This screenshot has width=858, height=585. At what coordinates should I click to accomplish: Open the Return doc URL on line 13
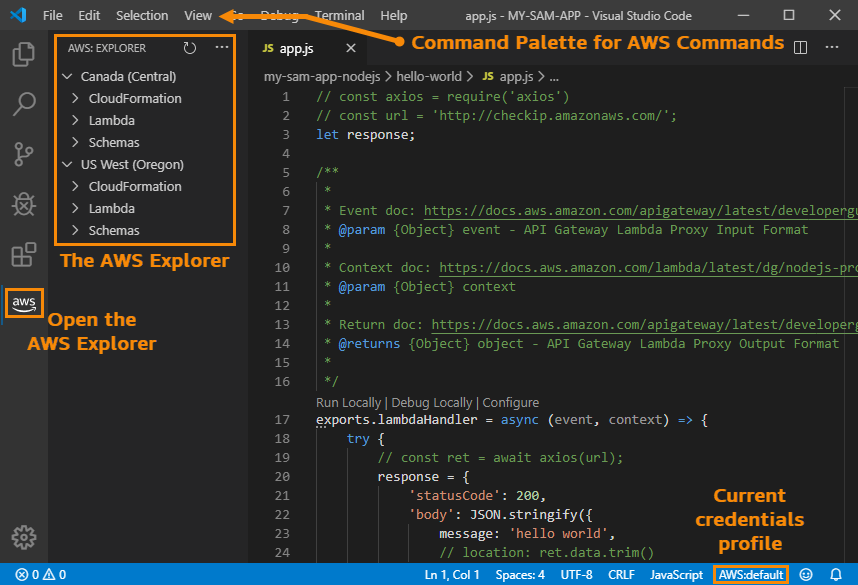coord(645,325)
